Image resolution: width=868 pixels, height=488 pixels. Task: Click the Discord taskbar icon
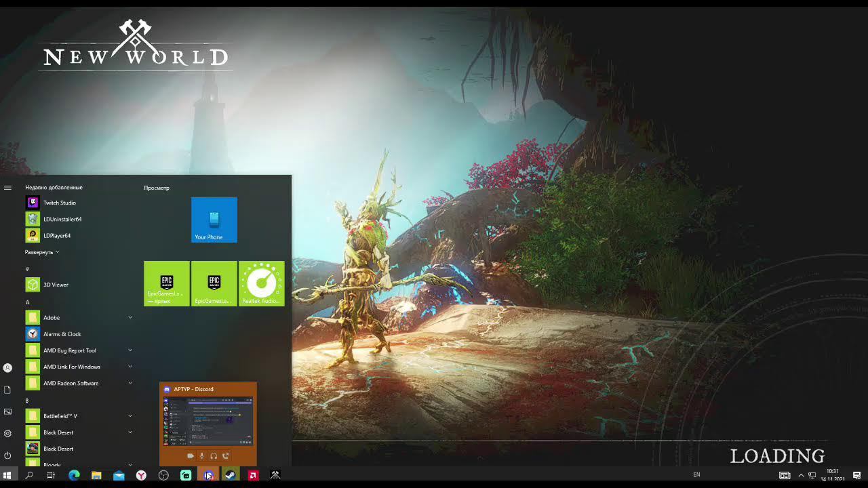pyautogui.click(x=208, y=476)
